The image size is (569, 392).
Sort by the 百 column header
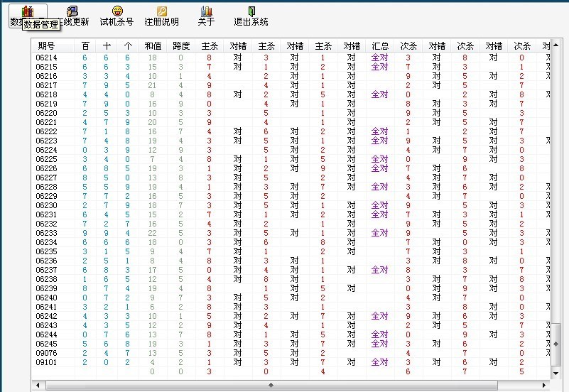tap(85, 46)
